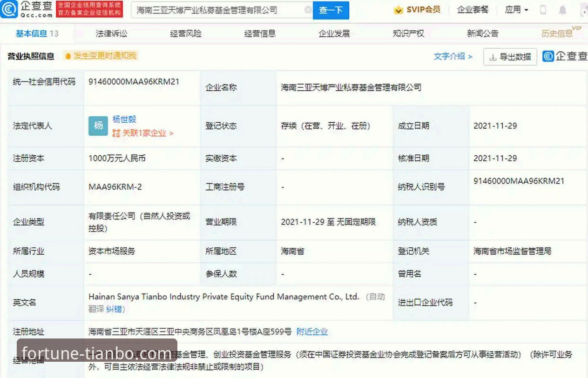Switch to 经营风险 tab
Viewport: 588px width, 378px height.
pos(186,33)
